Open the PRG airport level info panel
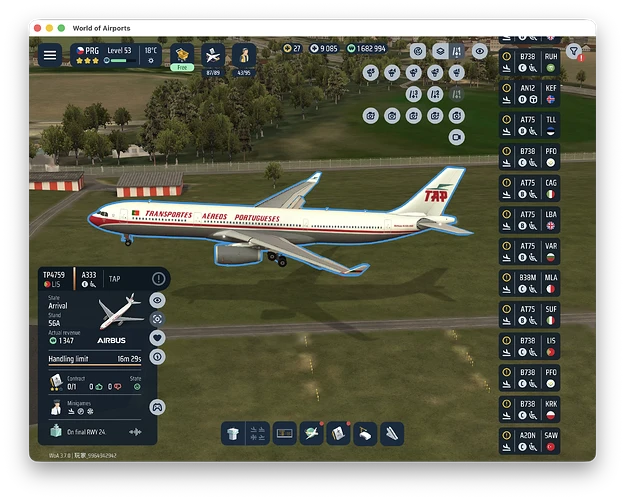625x499 pixels. click(116, 55)
